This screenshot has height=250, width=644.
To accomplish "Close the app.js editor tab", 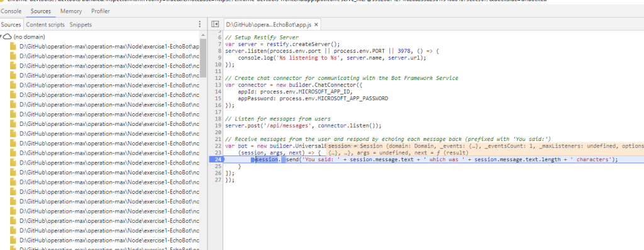I will (x=316, y=25).
